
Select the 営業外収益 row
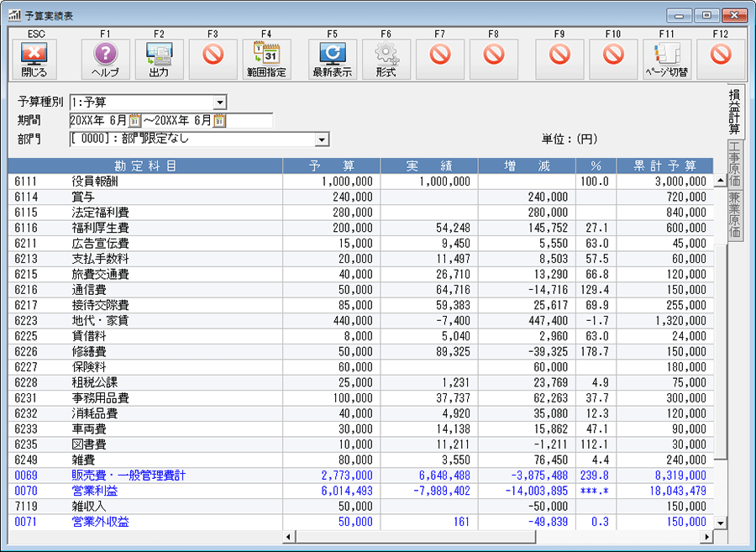coord(360,522)
